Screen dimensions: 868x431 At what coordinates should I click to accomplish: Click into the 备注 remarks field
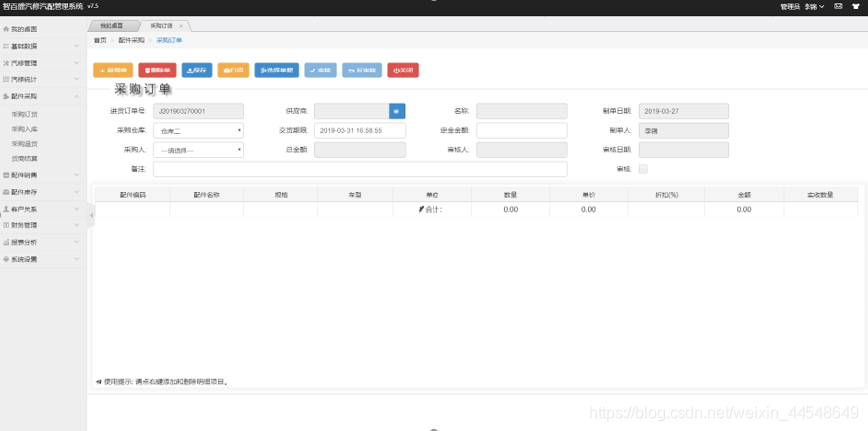pyautogui.click(x=360, y=169)
